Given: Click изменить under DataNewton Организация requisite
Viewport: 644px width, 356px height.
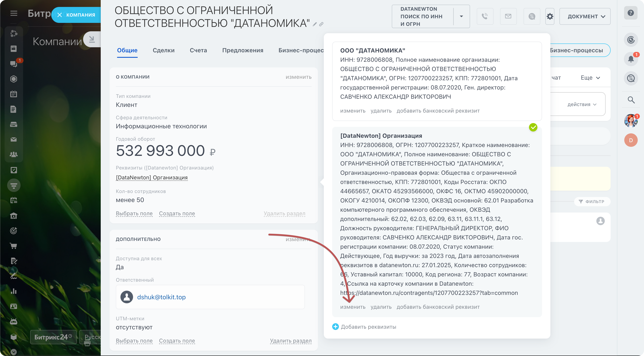Looking at the screenshot, I should tap(353, 307).
